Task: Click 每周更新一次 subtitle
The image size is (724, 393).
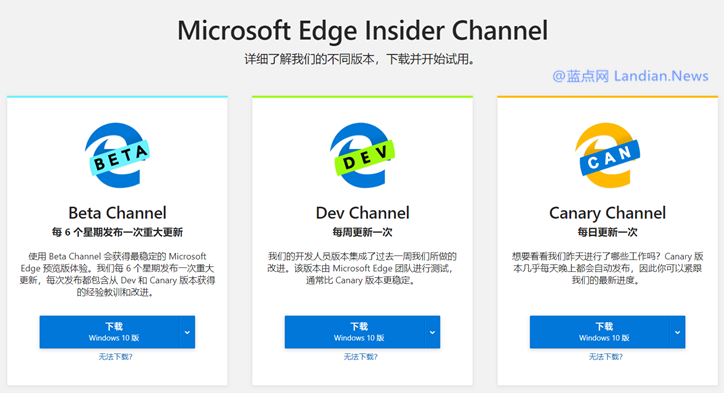Action: tap(362, 232)
